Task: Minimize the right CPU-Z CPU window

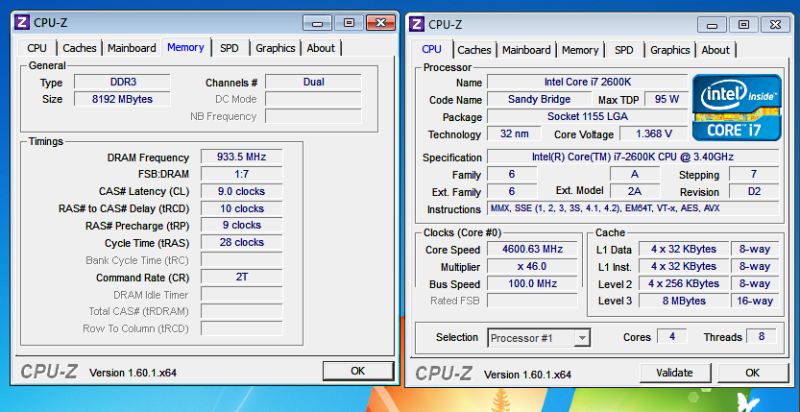Action: click(712, 24)
